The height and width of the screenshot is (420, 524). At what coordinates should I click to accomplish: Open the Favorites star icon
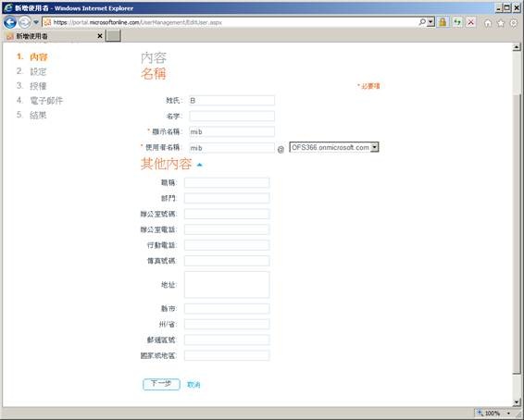[501, 23]
